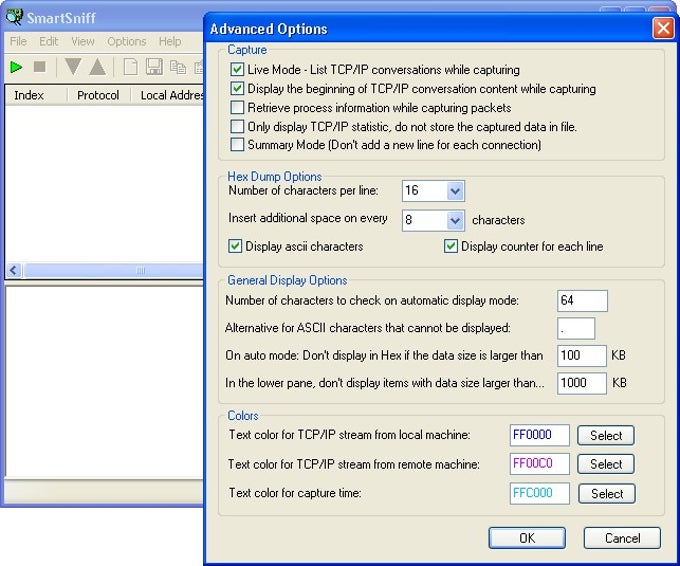This screenshot has height=566, width=680.
Task: Click the new blank page toolbar icon
Action: pos(131,67)
